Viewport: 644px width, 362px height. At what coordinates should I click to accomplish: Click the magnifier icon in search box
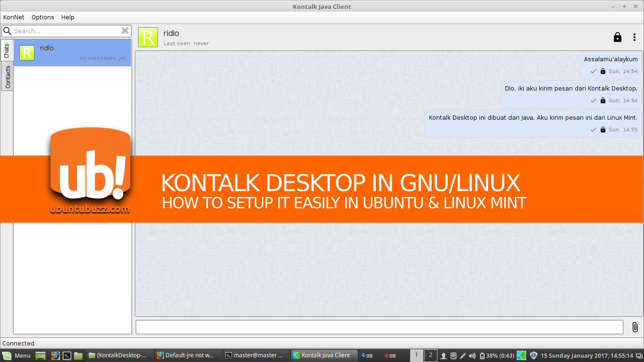click(x=7, y=31)
